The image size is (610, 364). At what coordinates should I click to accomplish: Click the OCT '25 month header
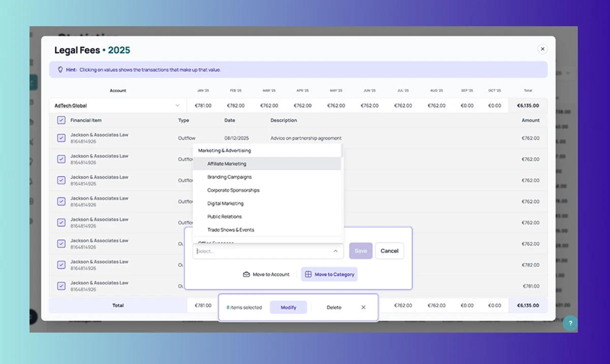click(x=495, y=90)
